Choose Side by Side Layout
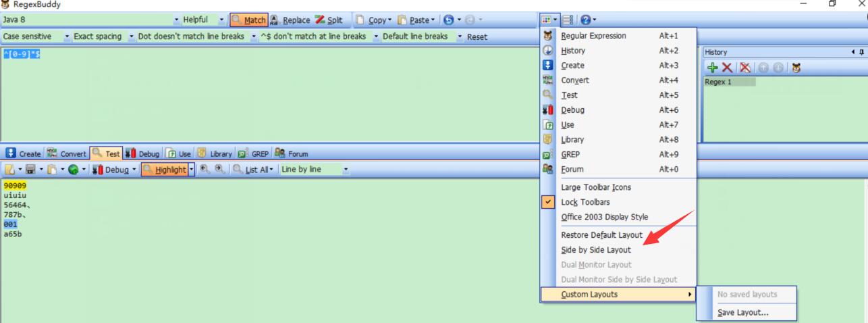 (618, 250)
